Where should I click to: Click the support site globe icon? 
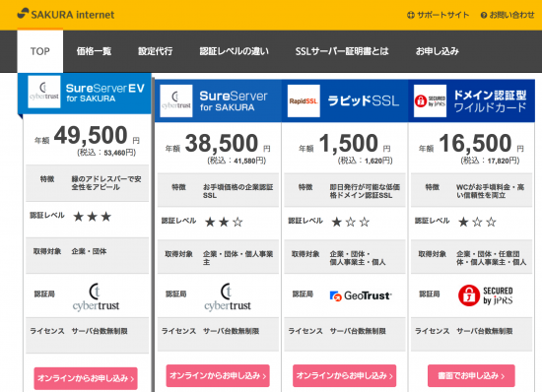pos(411,15)
